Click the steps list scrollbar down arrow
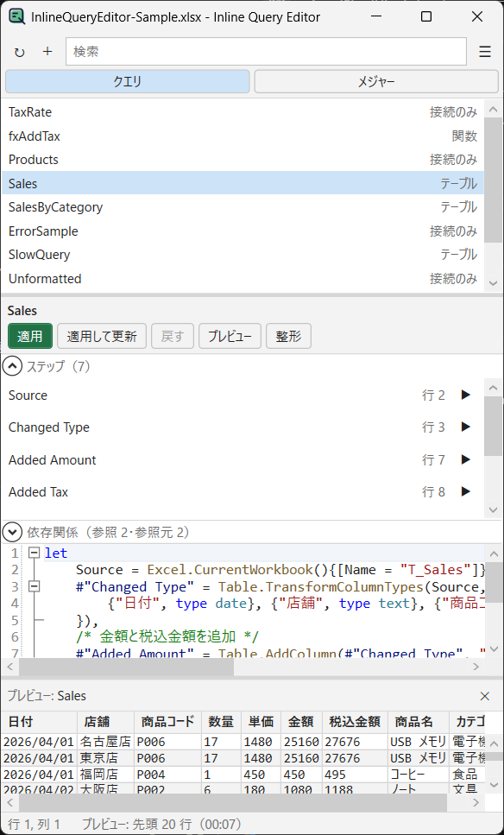The width and height of the screenshot is (504, 835). [x=494, y=509]
